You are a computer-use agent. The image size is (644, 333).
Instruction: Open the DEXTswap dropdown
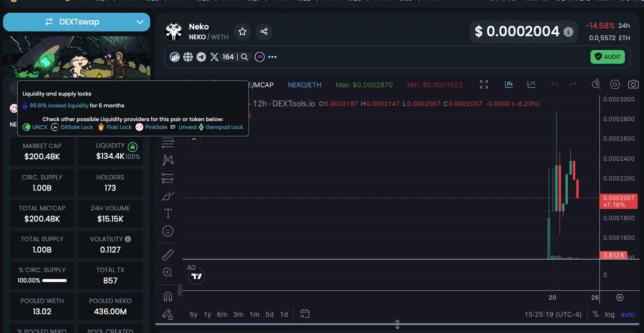pyautogui.click(x=76, y=22)
